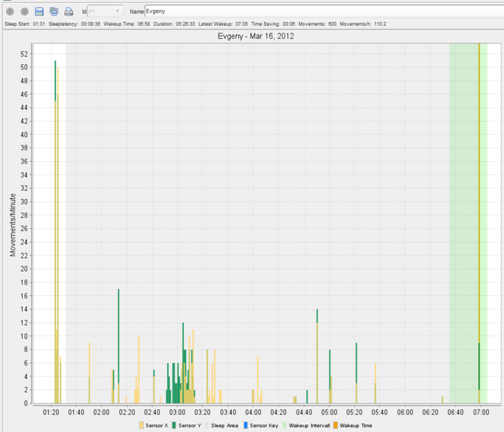Image resolution: width=504 pixels, height=432 pixels.
Task: Click the Duration value 05:26:33
Action: click(185, 24)
